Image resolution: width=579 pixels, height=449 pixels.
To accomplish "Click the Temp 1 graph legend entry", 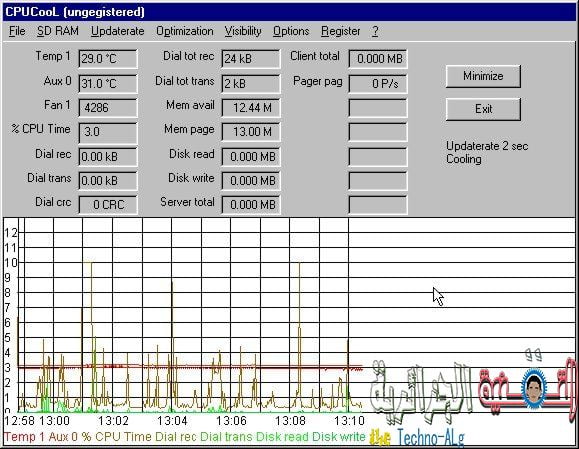I will coord(24,437).
